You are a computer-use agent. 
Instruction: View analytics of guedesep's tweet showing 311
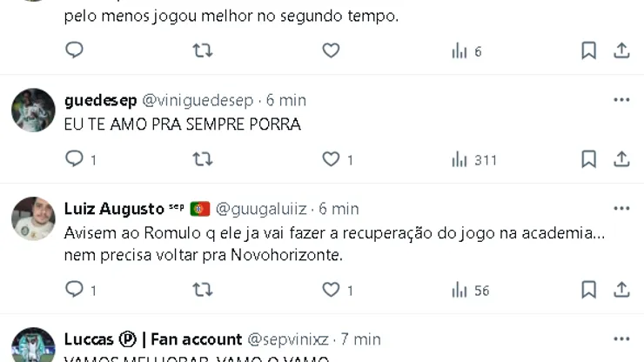coord(473,159)
